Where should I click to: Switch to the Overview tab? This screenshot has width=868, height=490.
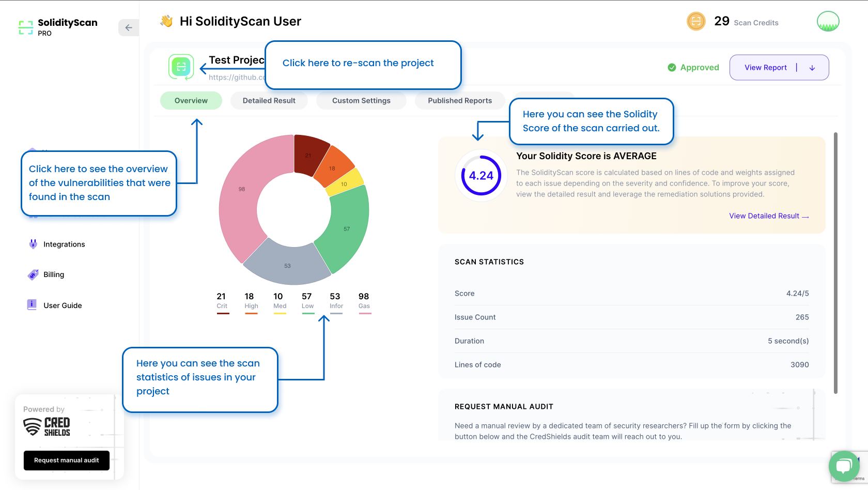[x=191, y=101]
